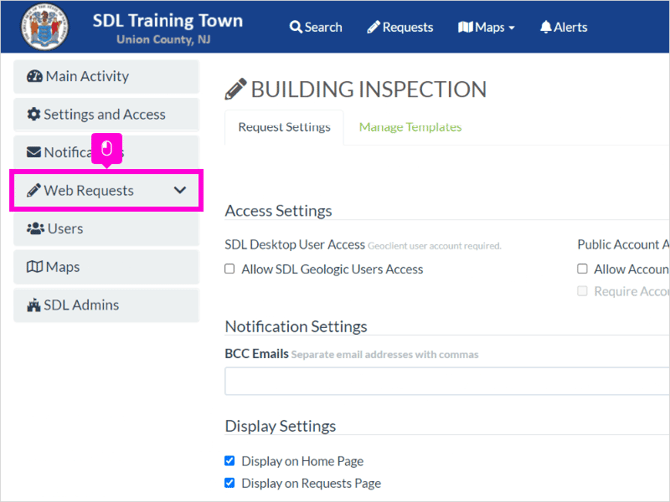Click the Requests pencil icon in header
Image resolution: width=670 pixels, height=502 pixels.
click(373, 27)
